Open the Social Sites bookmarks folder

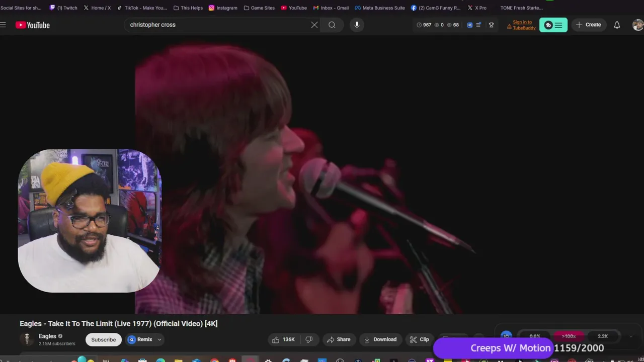21,8
